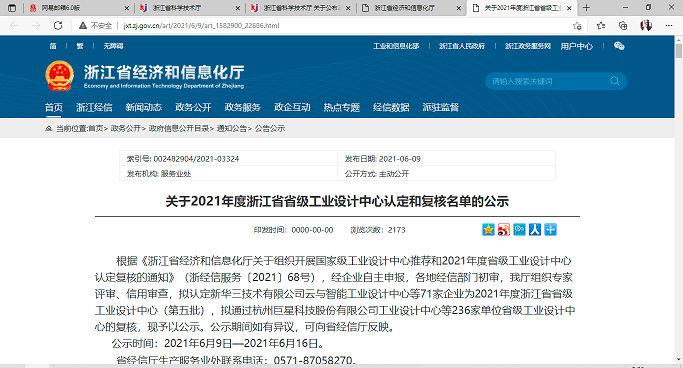Open 政府信息公开目录 breadcrumb link
The width and height of the screenshot is (683, 368).
pyautogui.click(x=179, y=128)
